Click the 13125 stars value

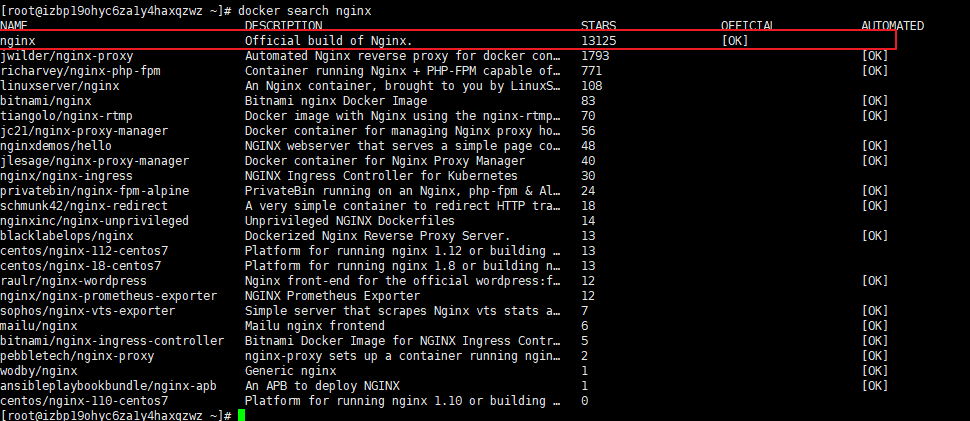click(599, 41)
